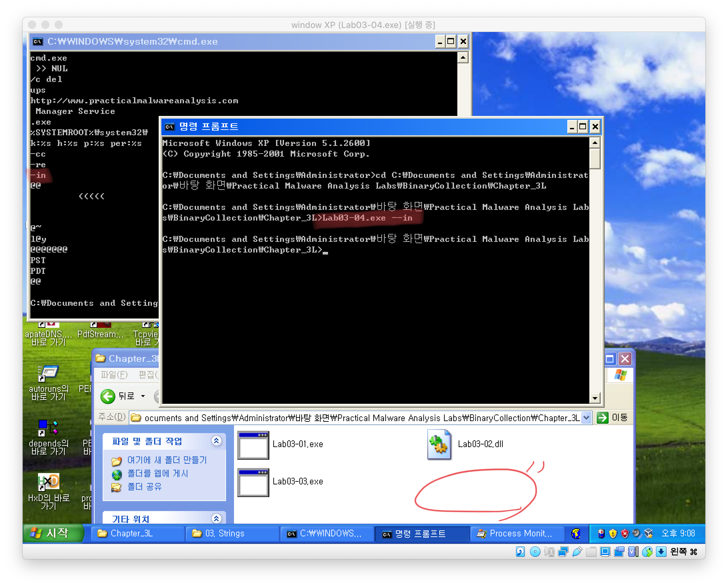The height and width of the screenshot is (587, 728).
Task: Select the Lab03-01.exe file icon
Action: coord(253,445)
